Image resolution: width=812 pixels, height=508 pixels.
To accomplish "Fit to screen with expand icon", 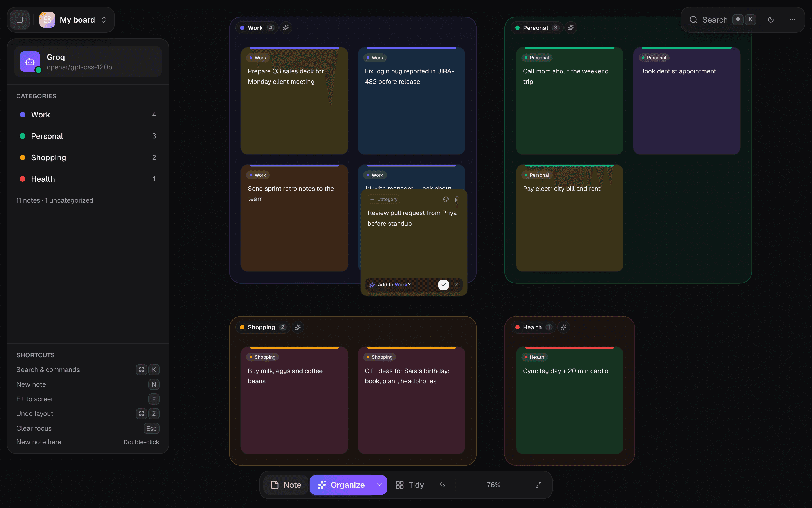I will (x=538, y=485).
